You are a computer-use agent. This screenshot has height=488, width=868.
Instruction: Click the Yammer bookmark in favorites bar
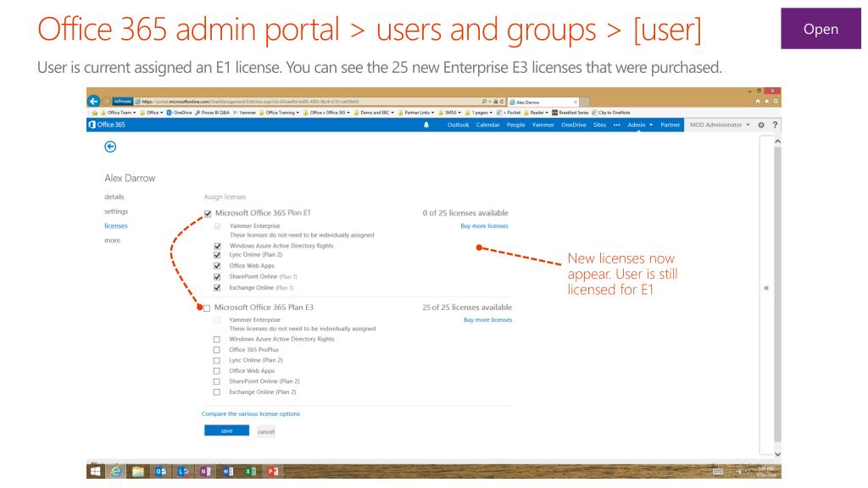[244, 113]
